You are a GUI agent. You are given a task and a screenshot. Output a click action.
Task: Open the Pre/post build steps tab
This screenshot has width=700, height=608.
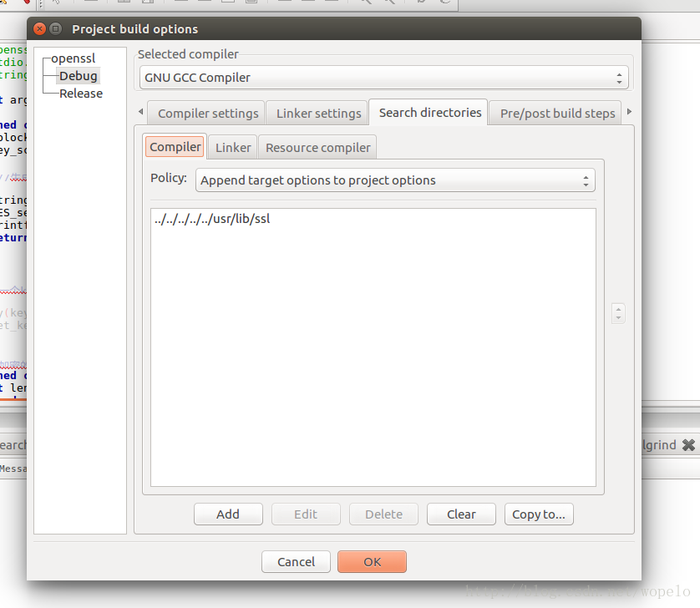(x=557, y=114)
